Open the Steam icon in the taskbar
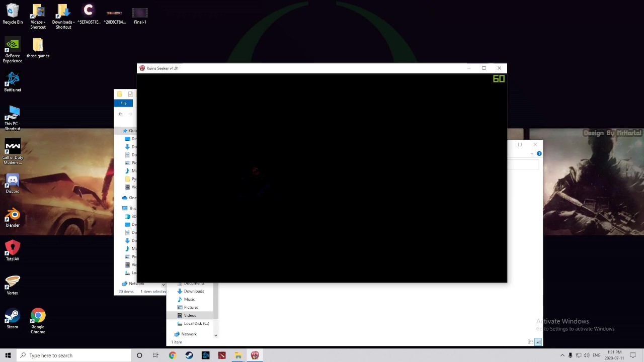 pyautogui.click(x=189, y=355)
